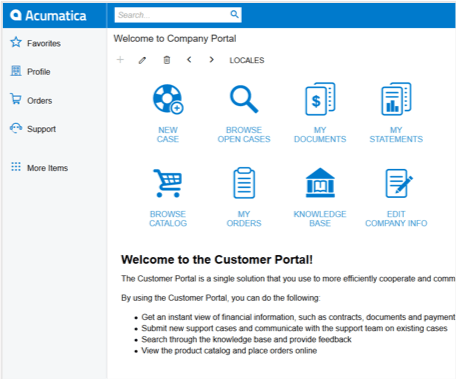Open the BROWSE CATALOG link
This screenshot has height=379, width=456.
point(168,219)
